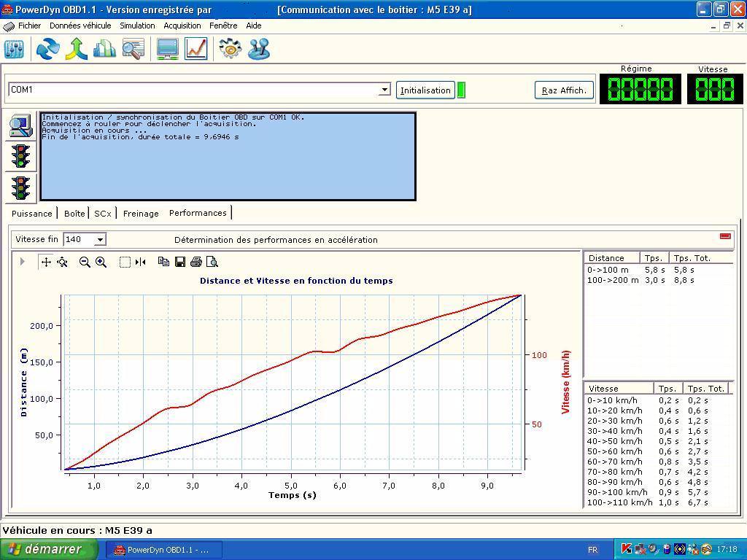The height and width of the screenshot is (560, 747).
Task: Open the Données véhicule menu
Action: click(80, 26)
